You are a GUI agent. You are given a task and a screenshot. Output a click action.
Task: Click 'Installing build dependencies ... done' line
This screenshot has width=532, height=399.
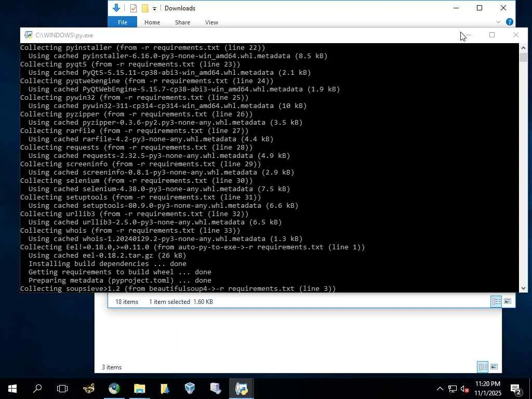[107, 263]
